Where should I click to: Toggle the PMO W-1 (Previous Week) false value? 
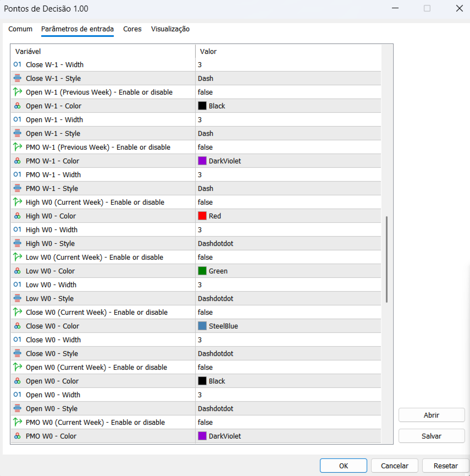[205, 147]
